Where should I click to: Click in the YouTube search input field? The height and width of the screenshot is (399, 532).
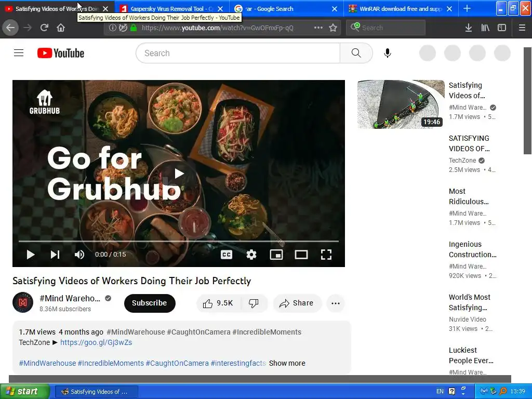(x=238, y=53)
